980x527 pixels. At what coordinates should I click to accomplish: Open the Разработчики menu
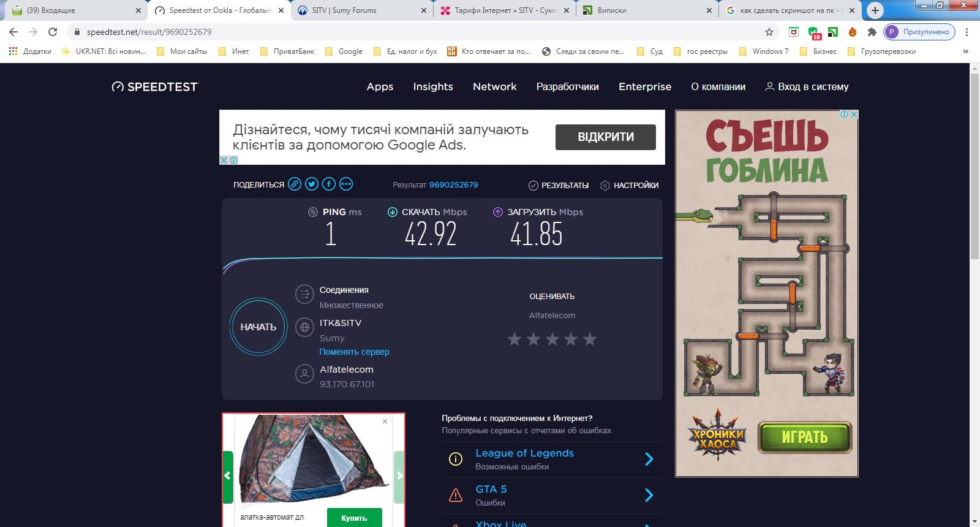(568, 87)
